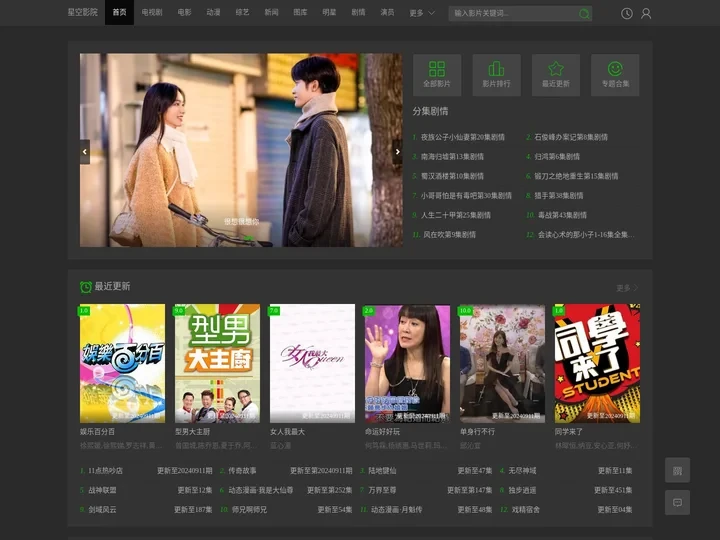The width and height of the screenshot is (720, 540).
Task: Open 娱乐百分百 poster thumbnail
Action: click(x=122, y=363)
